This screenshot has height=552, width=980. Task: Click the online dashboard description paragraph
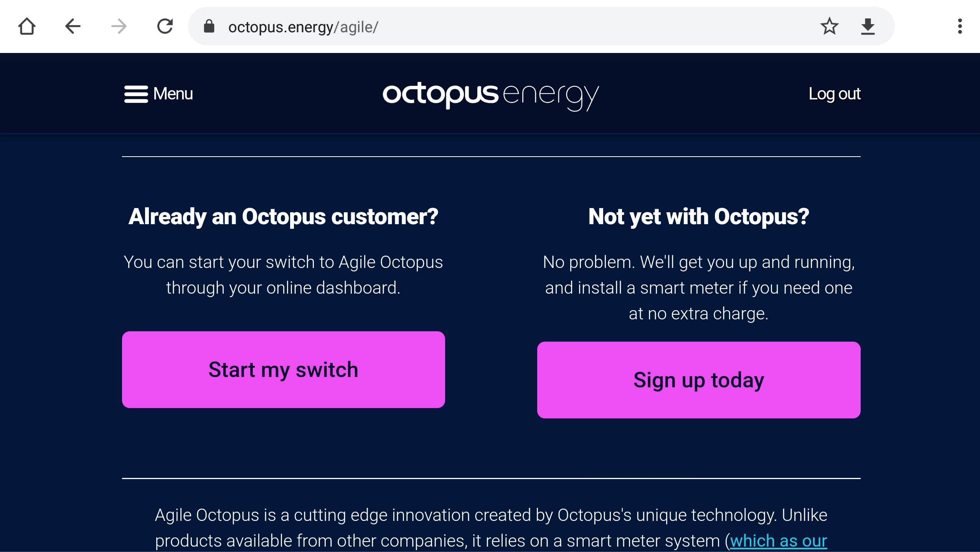(284, 275)
